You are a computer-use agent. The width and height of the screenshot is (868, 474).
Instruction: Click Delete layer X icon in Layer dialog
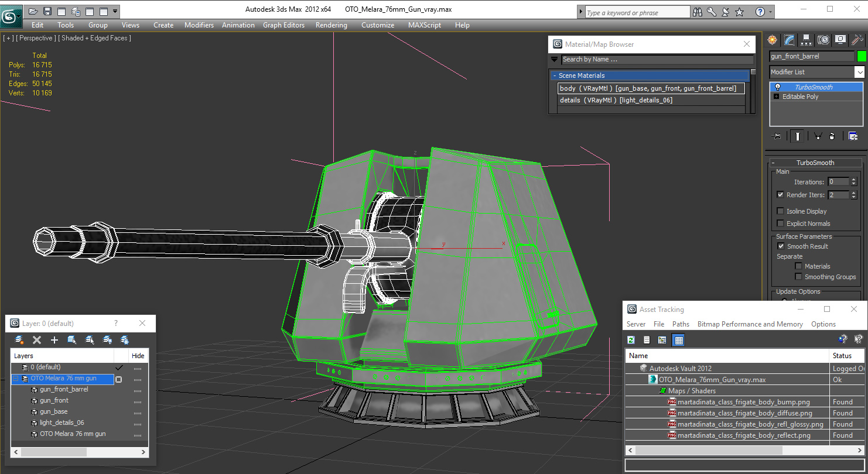(37, 339)
